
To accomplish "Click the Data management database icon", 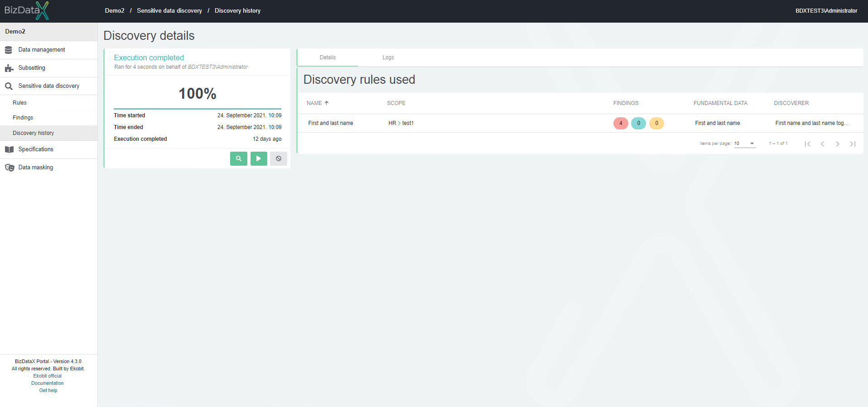I will pos(9,50).
